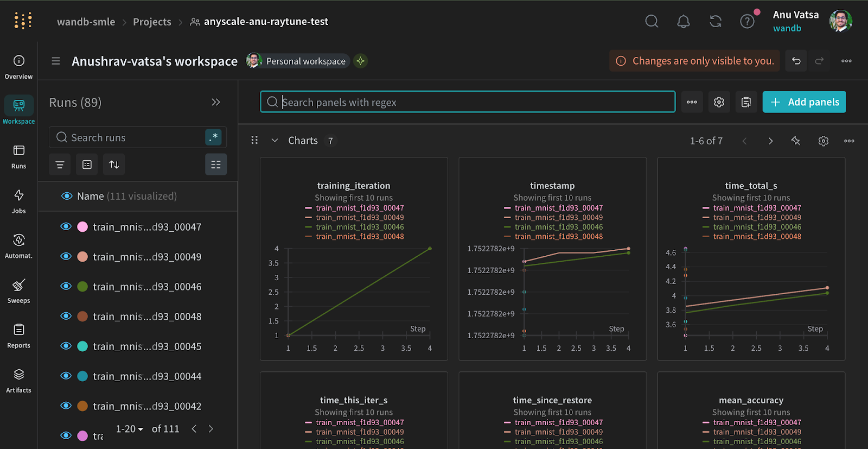Click the hamburger menu beside workspace title
This screenshot has width=868, height=449.
[56, 61]
